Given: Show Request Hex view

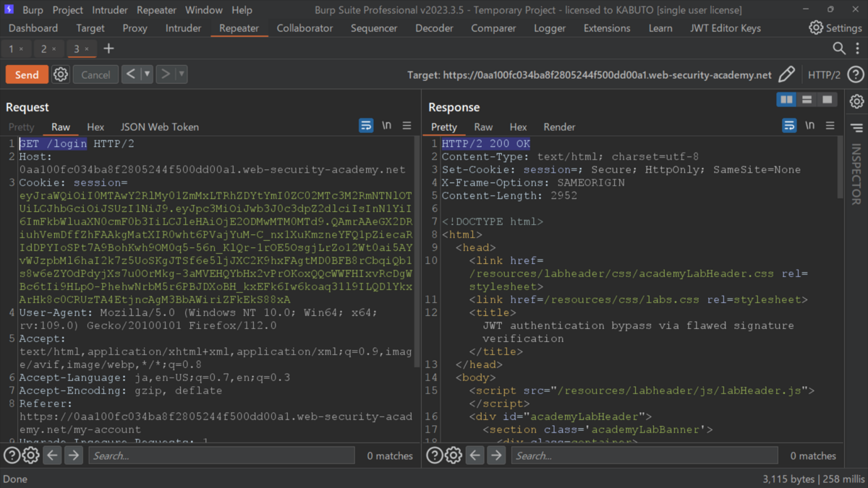Looking at the screenshot, I should [x=95, y=127].
